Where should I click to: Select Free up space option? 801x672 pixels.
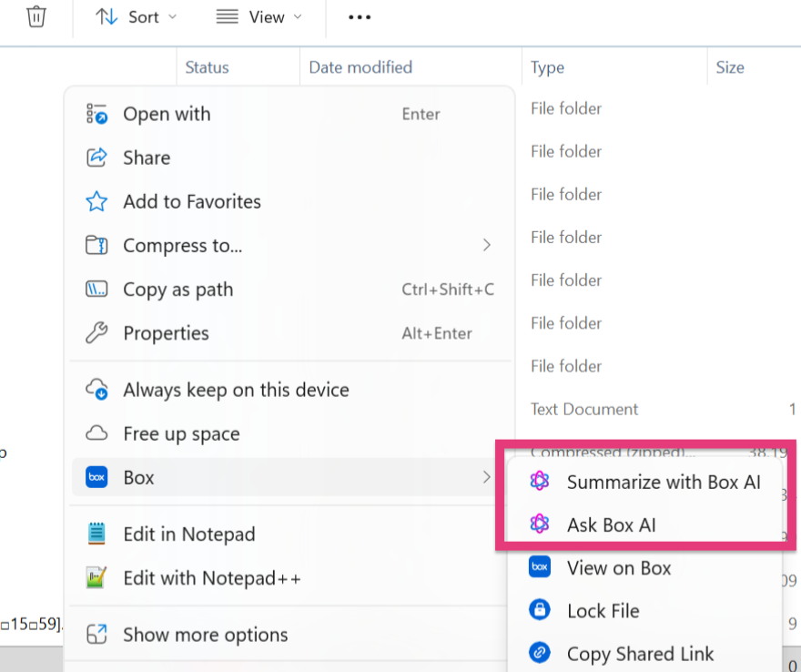pos(181,433)
